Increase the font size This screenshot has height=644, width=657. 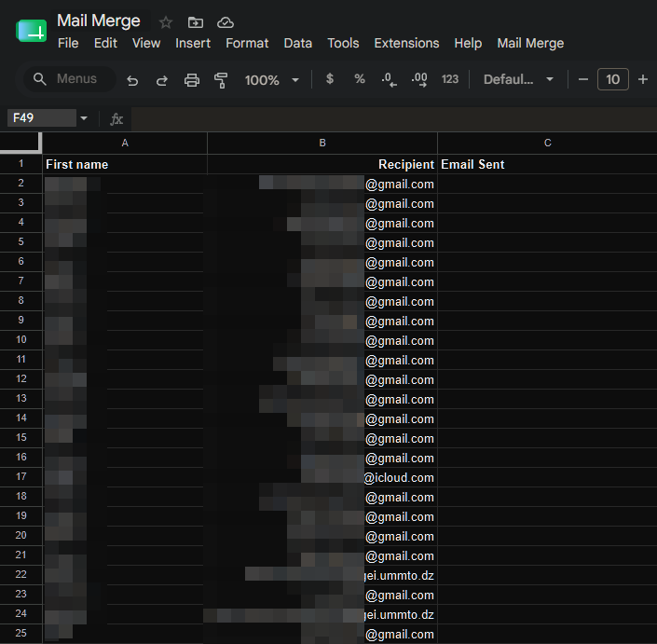pyautogui.click(x=643, y=79)
